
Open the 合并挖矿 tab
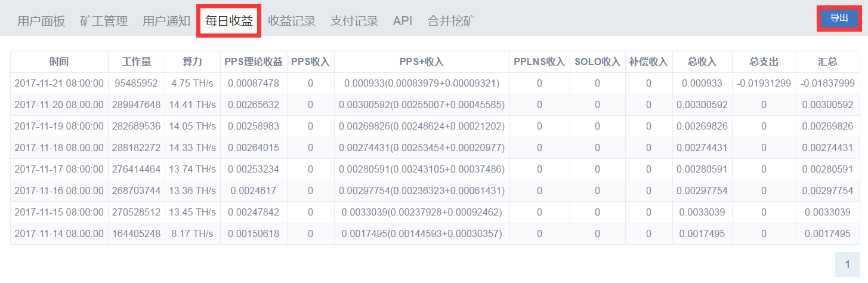pyautogui.click(x=452, y=21)
